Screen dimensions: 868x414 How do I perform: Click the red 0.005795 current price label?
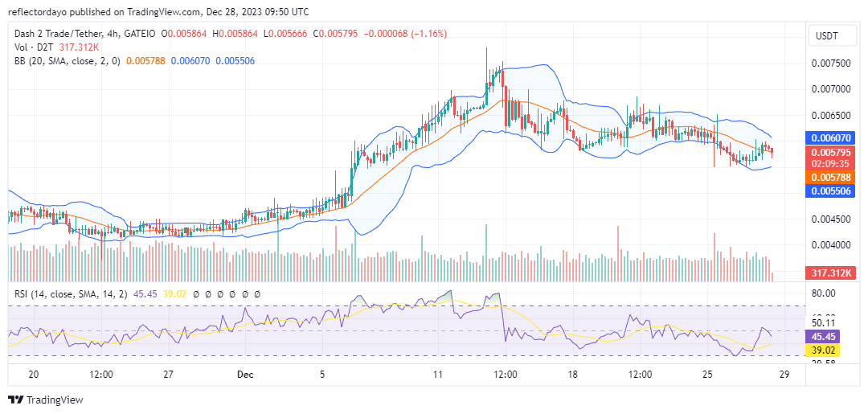pos(829,152)
